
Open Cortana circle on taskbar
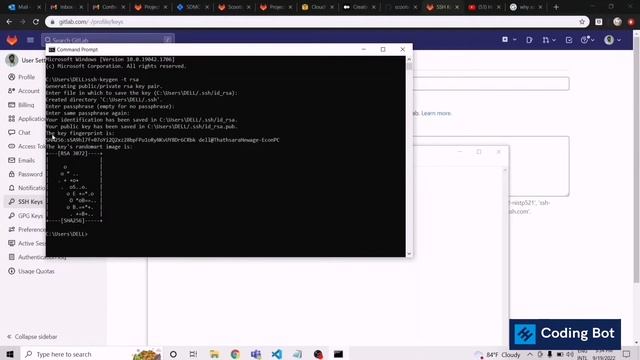[173, 354]
